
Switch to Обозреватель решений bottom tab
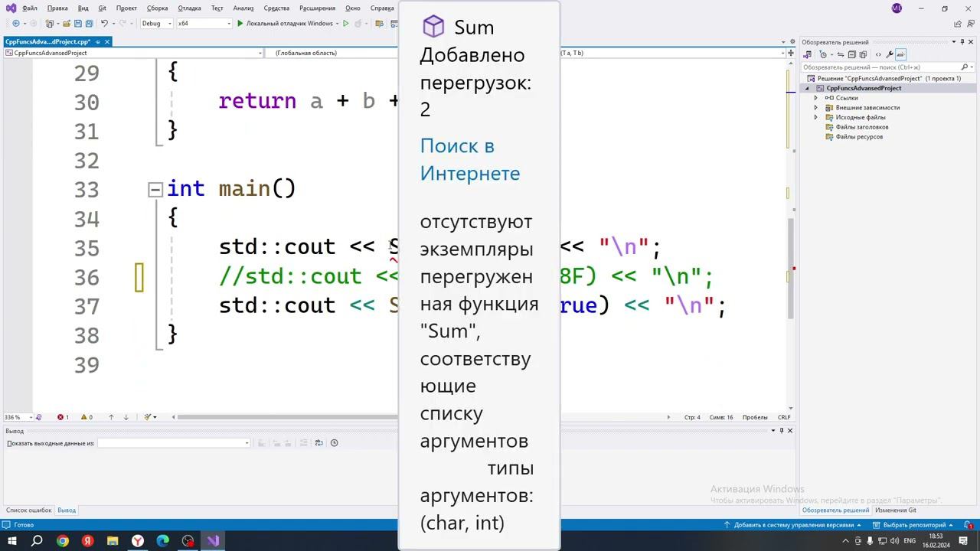(835, 510)
